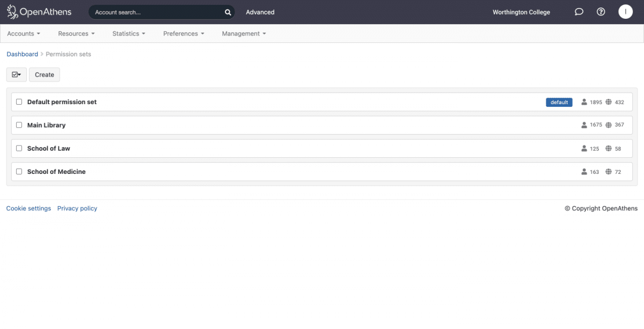Click the accounts icon for School of Law

tap(584, 149)
